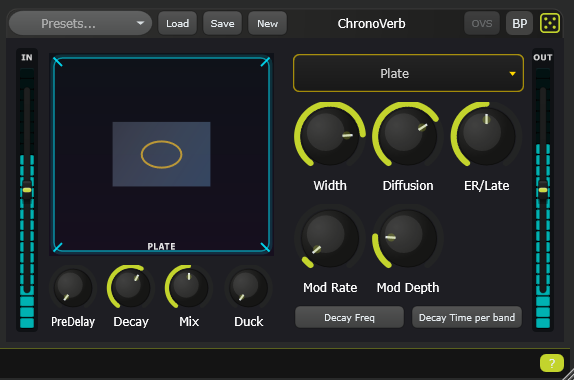Click the Load preset button
Image resolution: width=574 pixels, height=380 pixels.
tap(178, 23)
